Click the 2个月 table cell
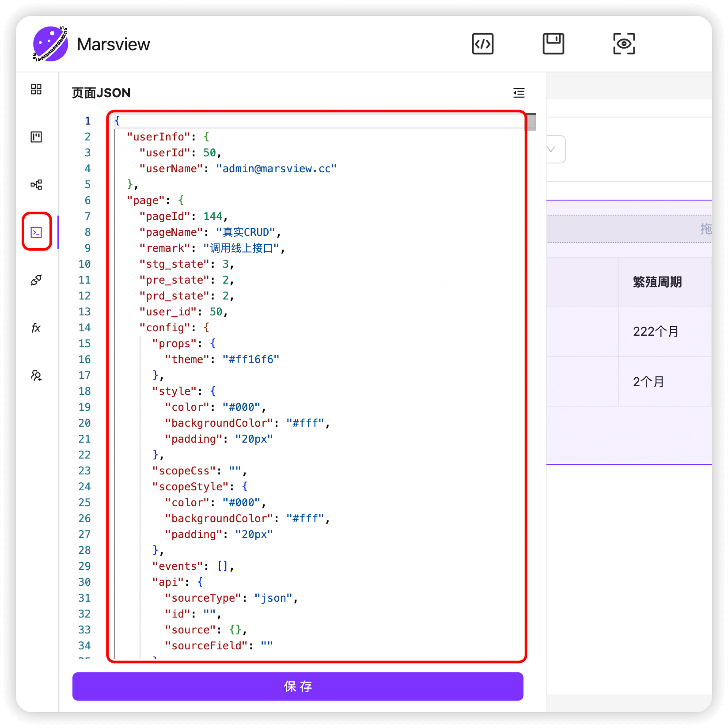The height and width of the screenshot is (728, 728). pyautogui.click(x=648, y=382)
